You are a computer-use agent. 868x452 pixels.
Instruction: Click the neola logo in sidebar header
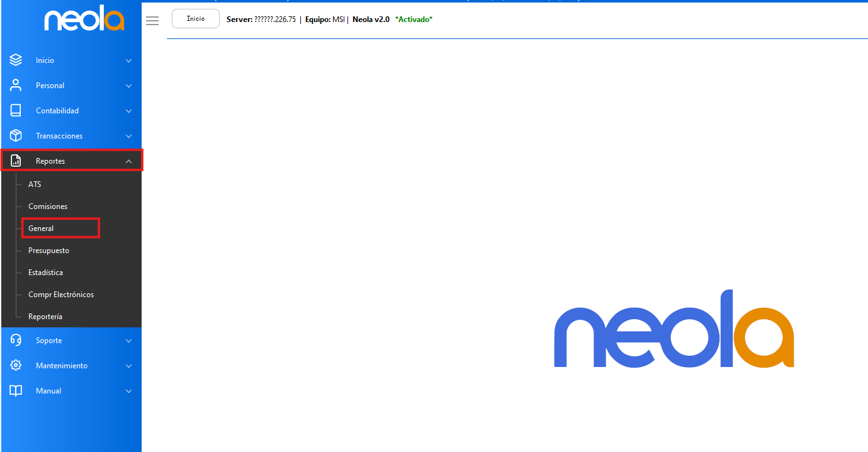[x=84, y=20]
